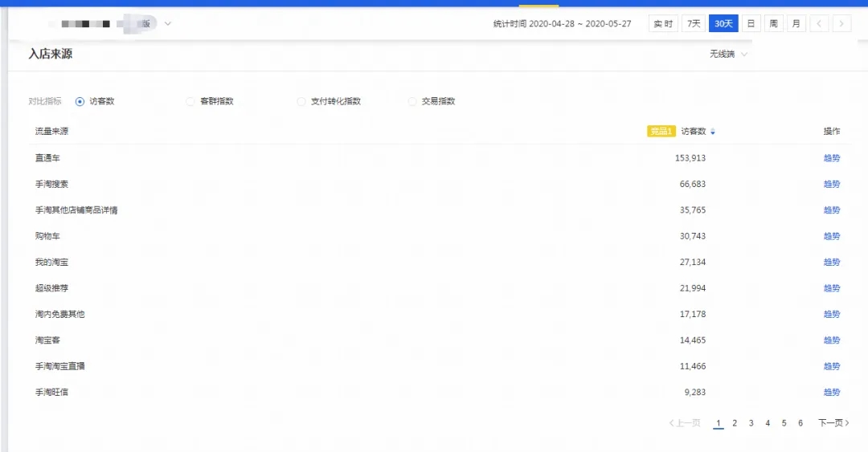Select the 月 period button

(796, 24)
